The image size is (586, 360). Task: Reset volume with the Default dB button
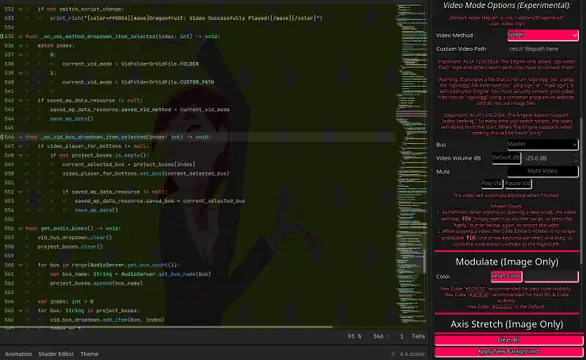click(506, 158)
